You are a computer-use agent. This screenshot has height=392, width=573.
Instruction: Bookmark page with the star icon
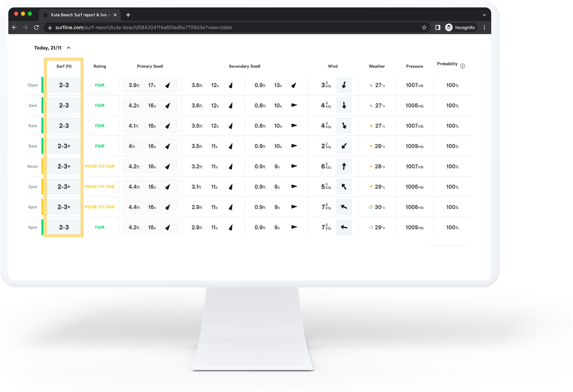coord(424,28)
